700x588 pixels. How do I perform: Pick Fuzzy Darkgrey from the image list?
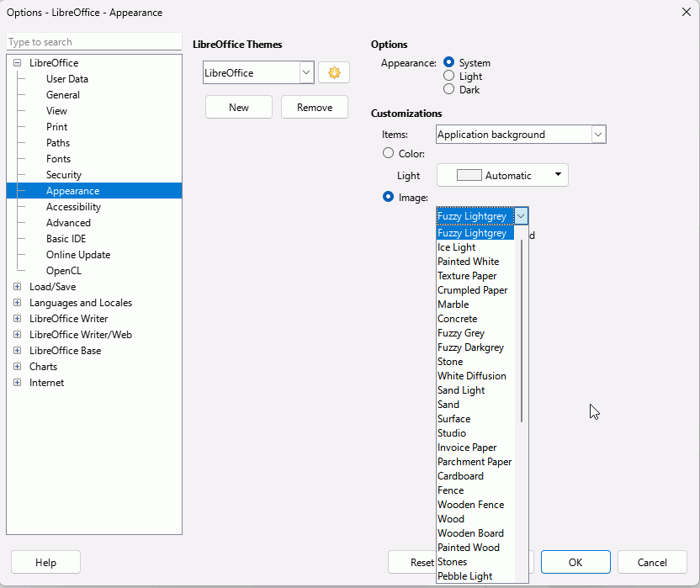(475, 347)
